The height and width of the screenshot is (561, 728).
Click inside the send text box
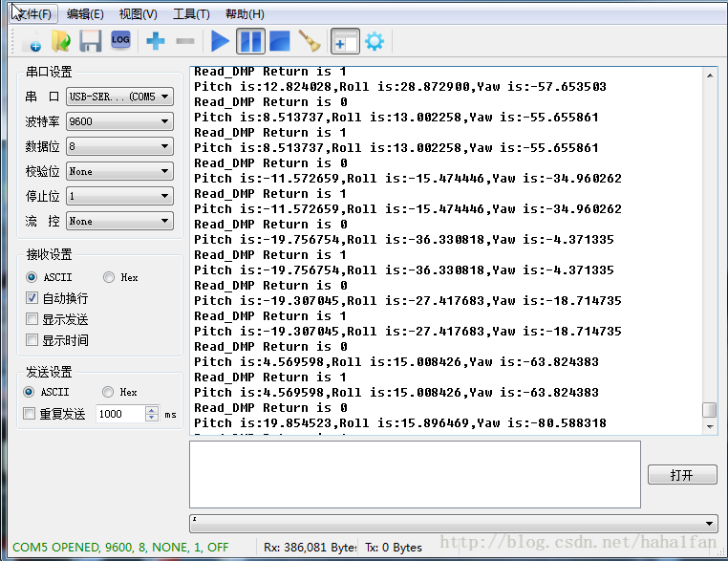(x=415, y=474)
